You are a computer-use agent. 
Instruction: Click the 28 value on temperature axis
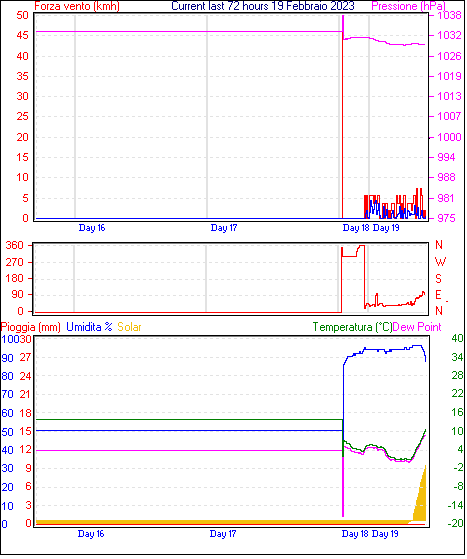[457, 375]
